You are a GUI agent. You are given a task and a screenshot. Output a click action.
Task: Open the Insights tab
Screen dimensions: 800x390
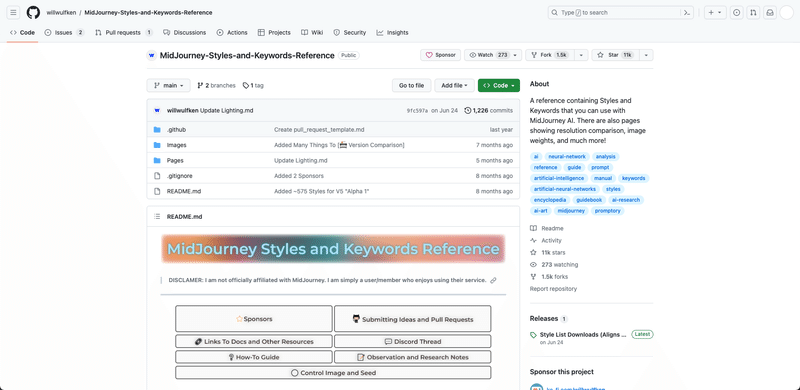click(392, 32)
